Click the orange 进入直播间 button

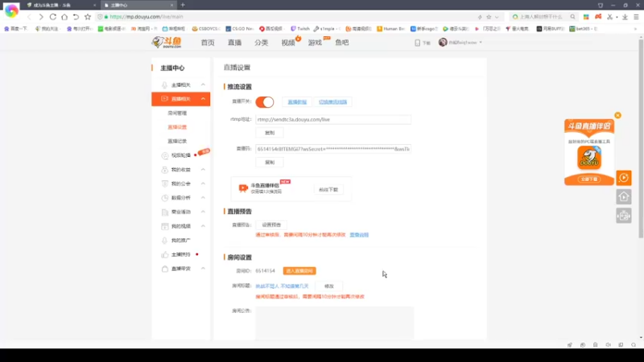pyautogui.click(x=299, y=271)
